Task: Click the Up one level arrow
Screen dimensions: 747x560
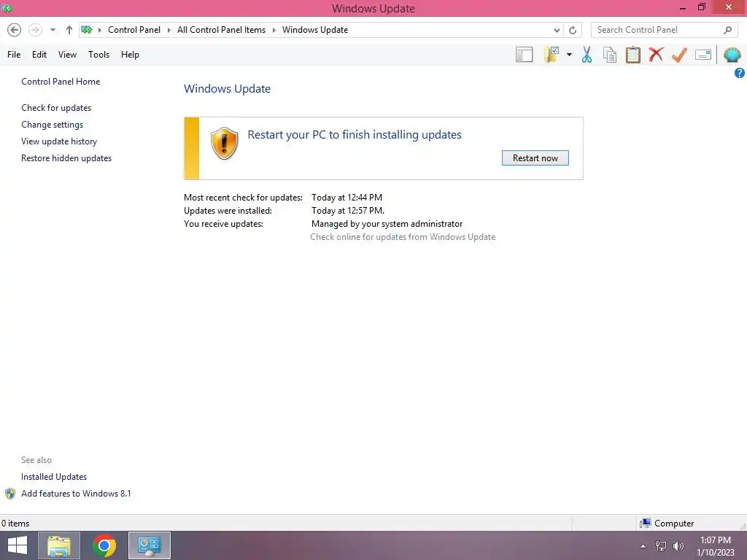Action: click(x=69, y=30)
